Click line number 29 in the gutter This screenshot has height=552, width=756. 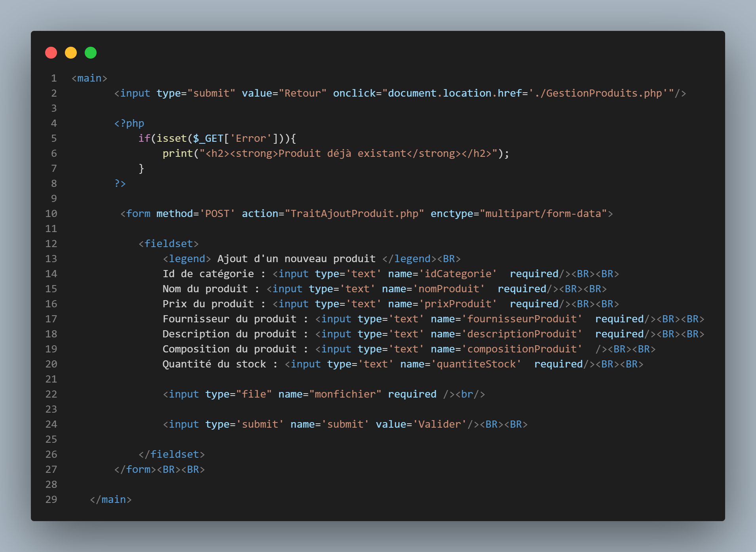(x=51, y=500)
